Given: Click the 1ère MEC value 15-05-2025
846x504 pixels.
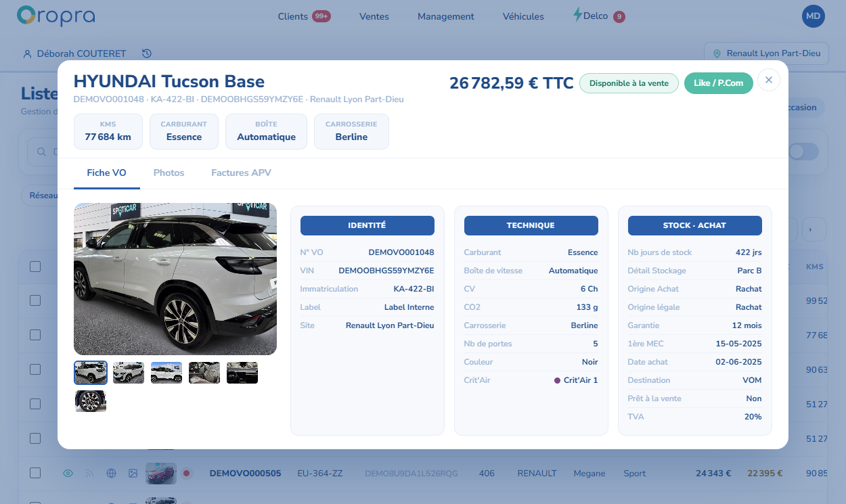Looking at the screenshot, I should click(738, 344).
